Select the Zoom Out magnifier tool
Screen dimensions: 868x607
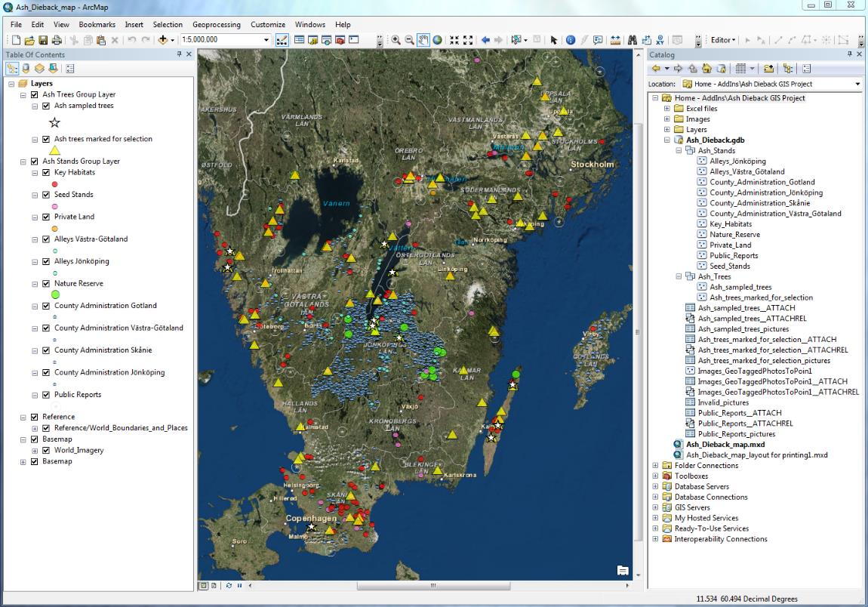coord(409,40)
